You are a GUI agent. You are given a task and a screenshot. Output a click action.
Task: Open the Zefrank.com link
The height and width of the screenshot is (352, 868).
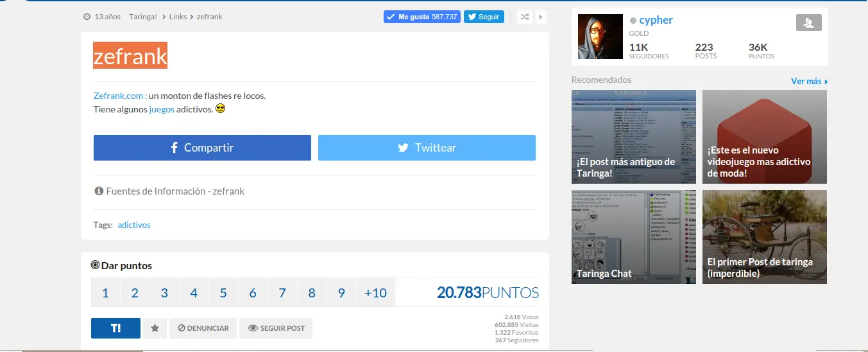120,96
